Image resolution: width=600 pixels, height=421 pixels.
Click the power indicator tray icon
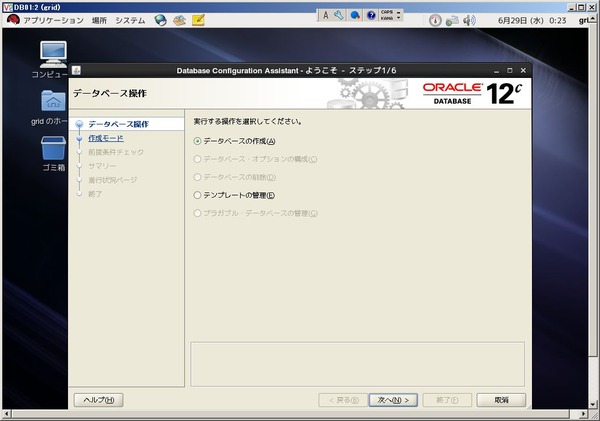tap(435, 20)
